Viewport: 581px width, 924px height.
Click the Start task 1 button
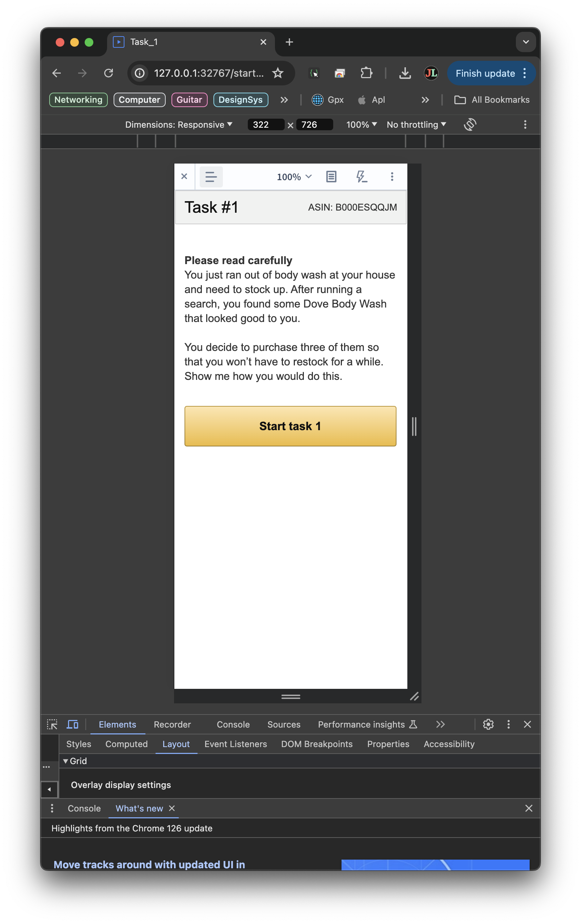pyautogui.click(x=290, y=426)
